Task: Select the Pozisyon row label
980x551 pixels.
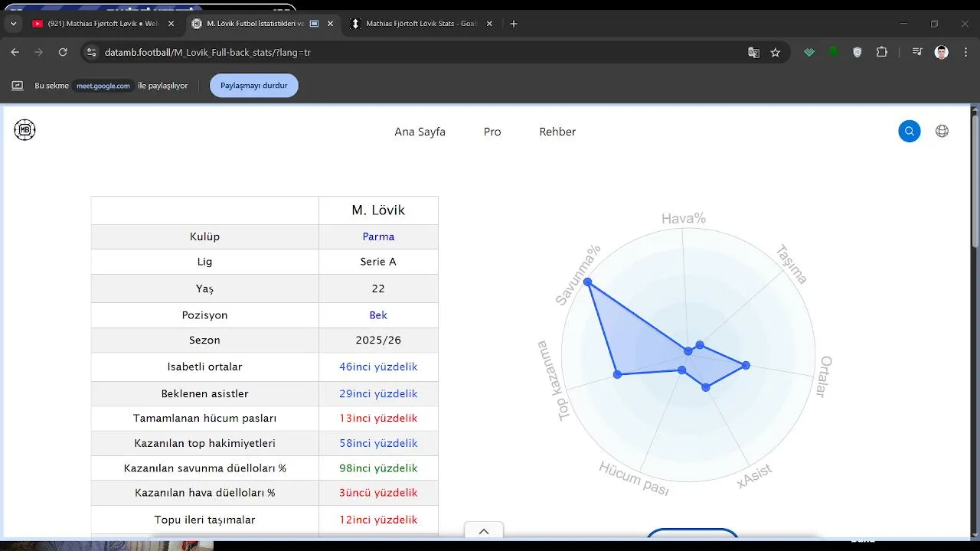Action: (204, 315)
